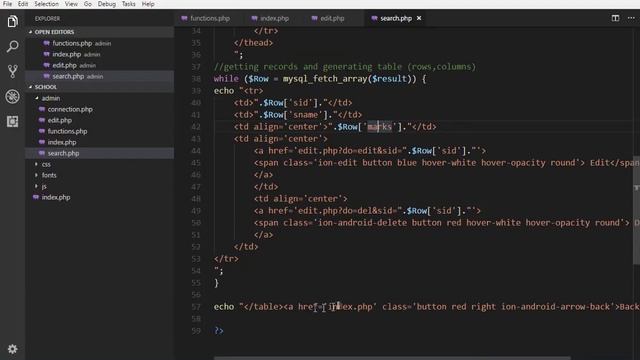Click the 'sname' key on line 41
Viewport: 640px width, 360px height.
pyautogui.click(x=307, y=115)
